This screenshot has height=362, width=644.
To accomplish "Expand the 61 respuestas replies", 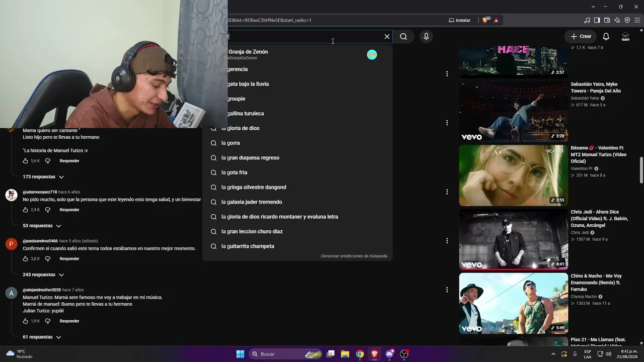I will point(42,337).
